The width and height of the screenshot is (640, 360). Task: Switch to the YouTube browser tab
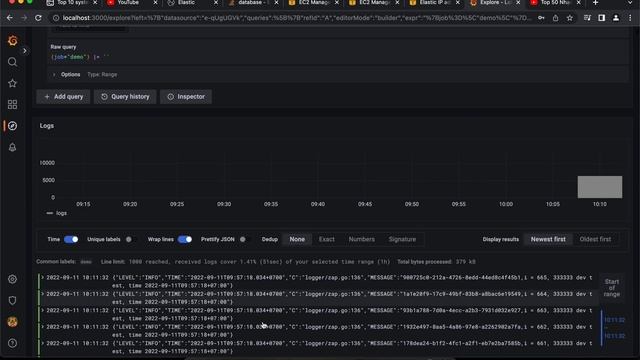(x=128, y=2)
